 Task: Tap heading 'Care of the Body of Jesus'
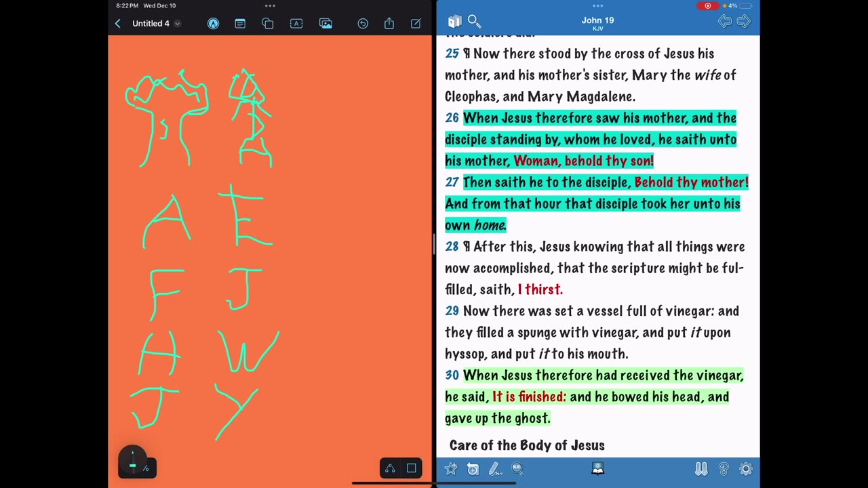tap(527, 445)
